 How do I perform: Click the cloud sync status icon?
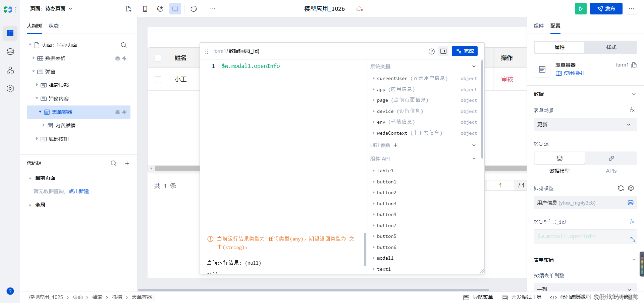pos(360,9)
